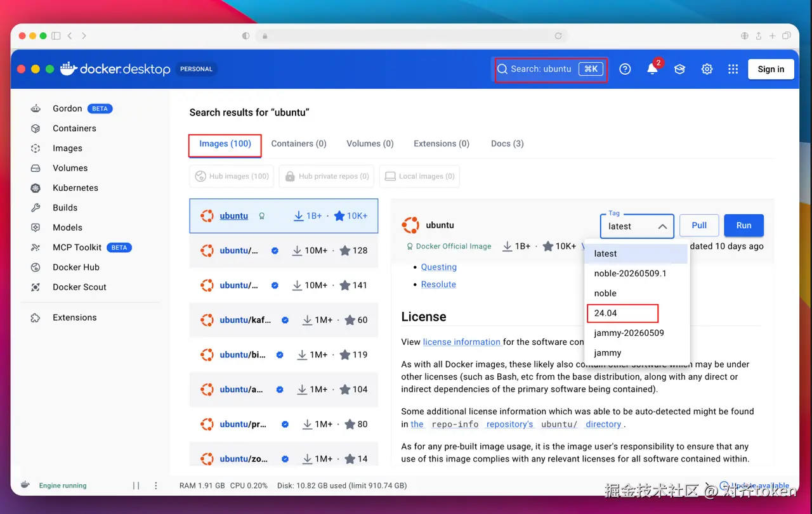
Task: Open the Resolute link
Action: point(438,285)
